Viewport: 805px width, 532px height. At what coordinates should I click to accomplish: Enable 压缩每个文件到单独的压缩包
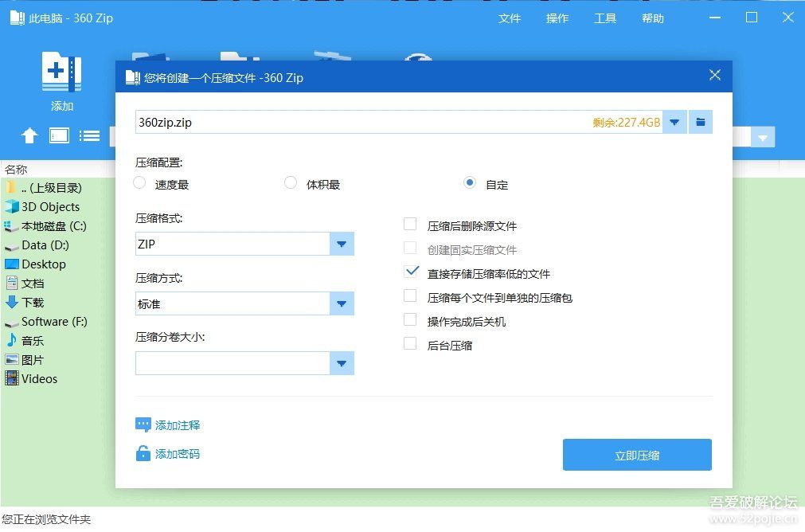pos(410,295)
